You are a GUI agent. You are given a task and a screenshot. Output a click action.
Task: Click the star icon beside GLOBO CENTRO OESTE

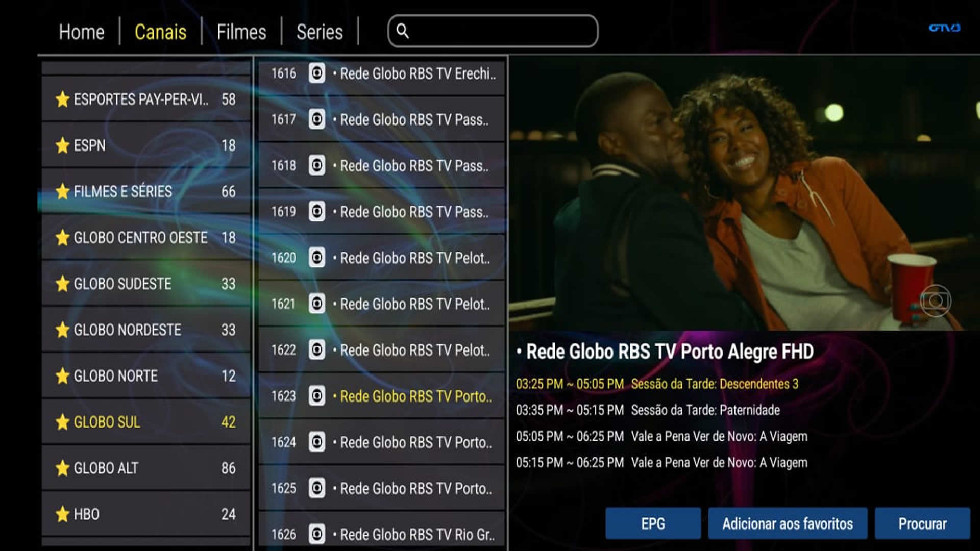pos(62,238)
